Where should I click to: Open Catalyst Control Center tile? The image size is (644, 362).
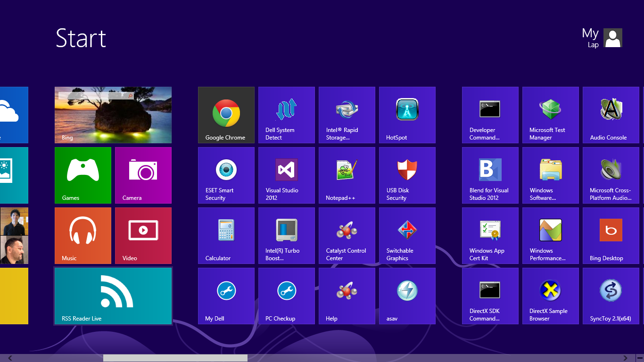tap(347, 236)
